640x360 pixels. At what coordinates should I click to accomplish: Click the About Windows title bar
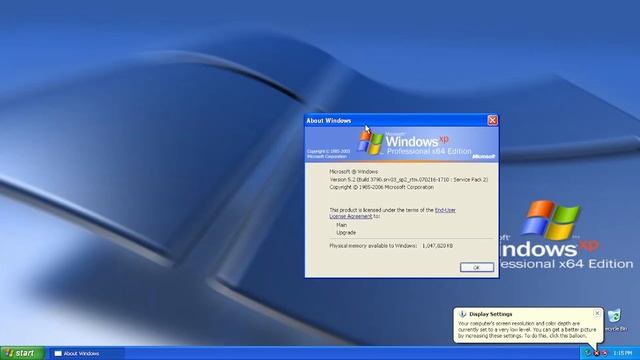coord(396,120)
